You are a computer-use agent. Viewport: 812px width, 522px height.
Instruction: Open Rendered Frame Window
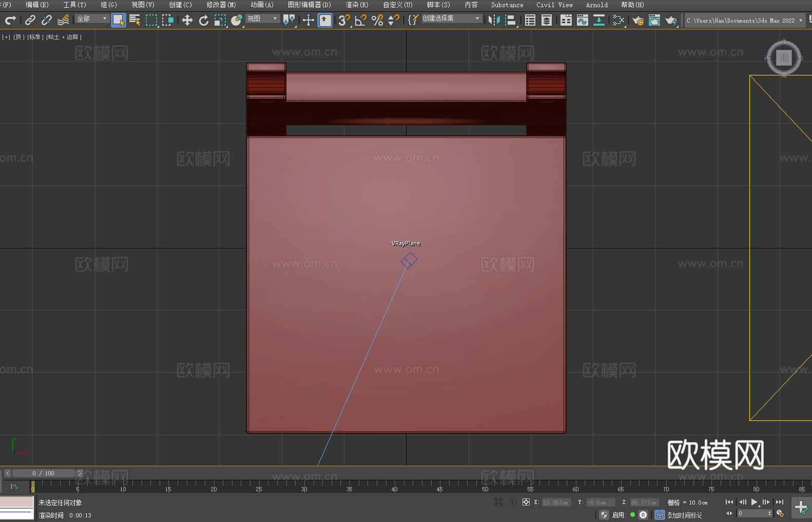654,20
